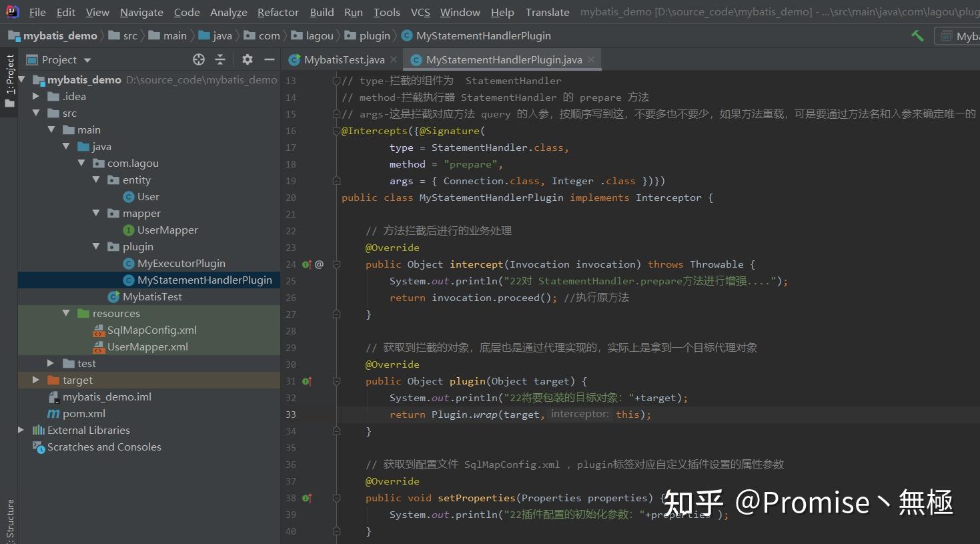Collapse the com.lagou package
Screen dimensions: 980x544
click(x=81, y=163)
